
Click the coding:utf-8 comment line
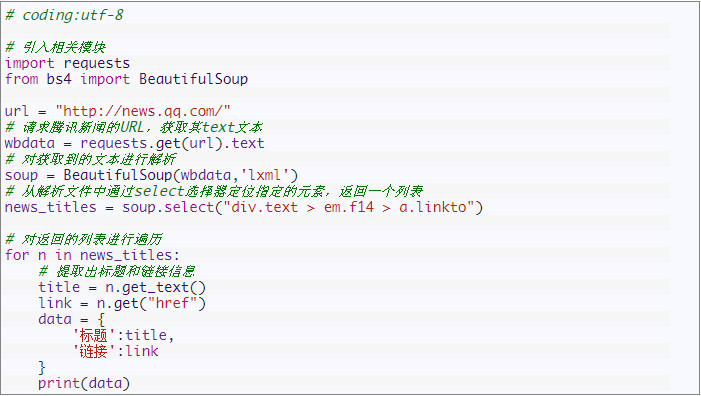[64, 15]
